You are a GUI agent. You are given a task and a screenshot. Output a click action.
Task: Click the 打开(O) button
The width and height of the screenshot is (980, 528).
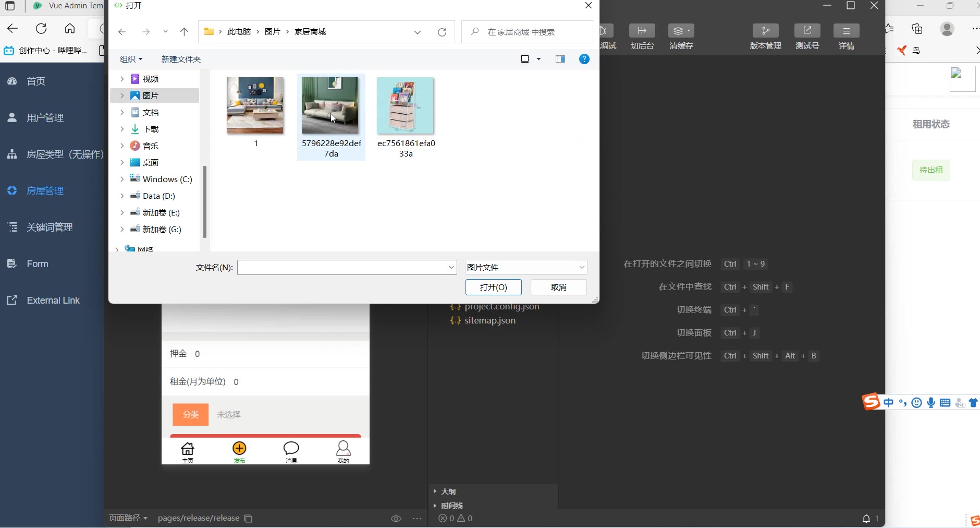pos(493,287)
